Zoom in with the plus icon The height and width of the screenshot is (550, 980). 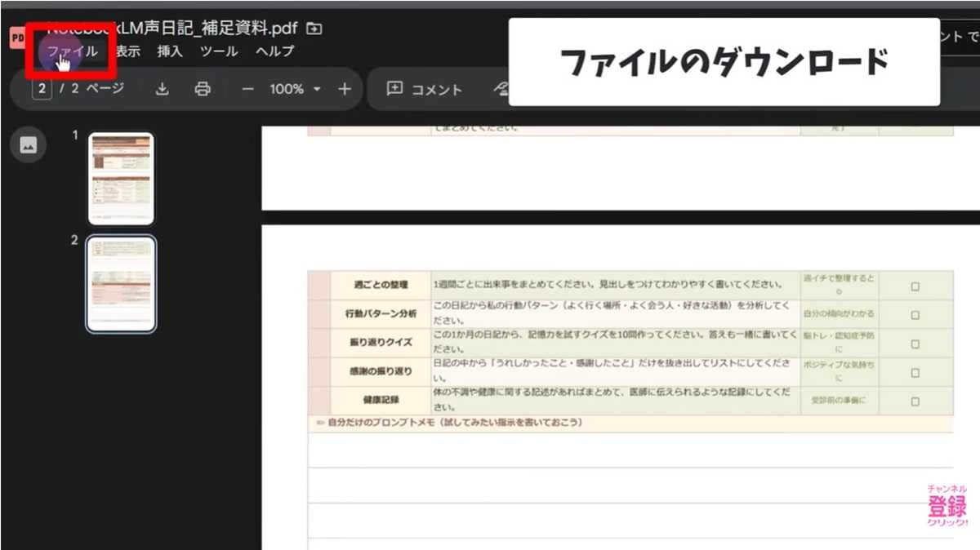point(344,89)
